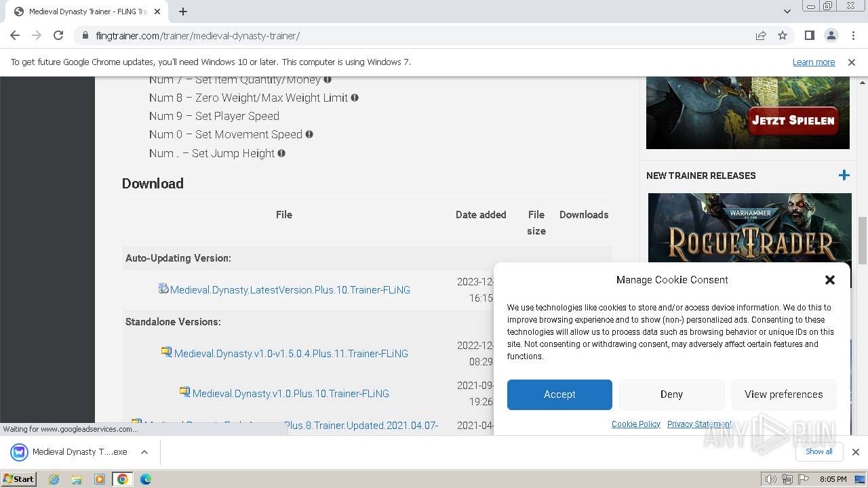Viewport: 868px width, 488px height.
Task: Open View preferences for cookies
Action: (x=784, y=394)
